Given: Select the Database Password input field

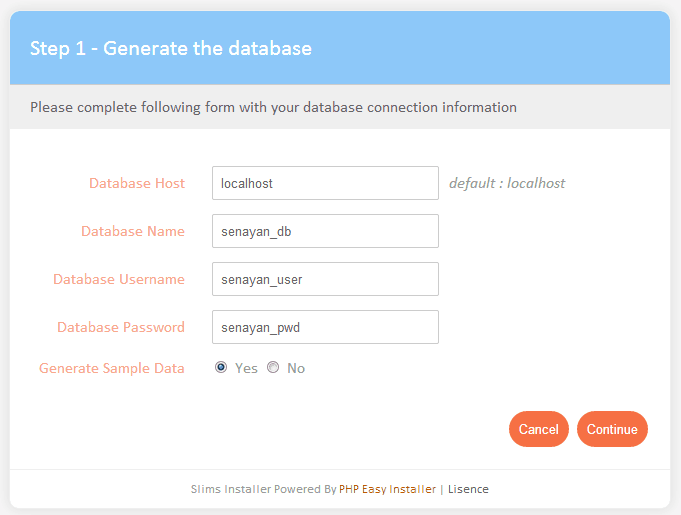Looking at the screenshot, I should [325, 327].
